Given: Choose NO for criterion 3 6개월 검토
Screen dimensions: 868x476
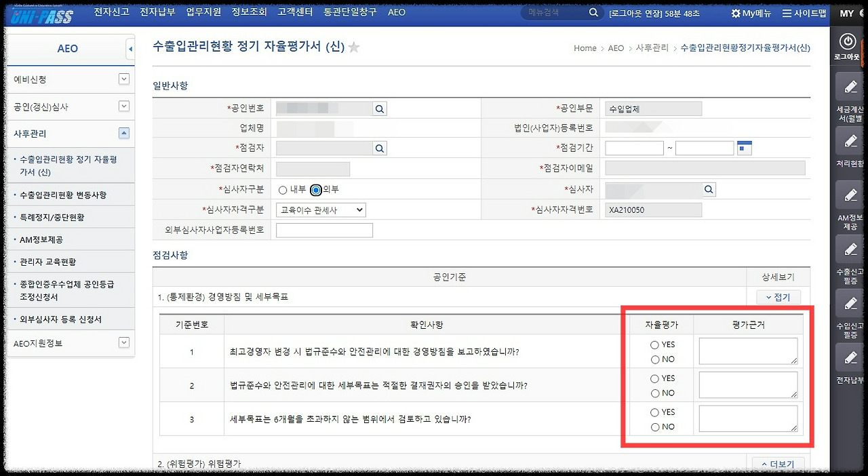Looking at the screenshot, I should (654, 427).
